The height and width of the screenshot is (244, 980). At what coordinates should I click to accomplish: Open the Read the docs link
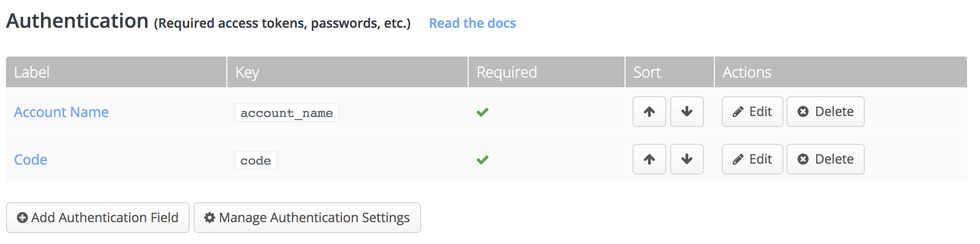coord(472,23)
